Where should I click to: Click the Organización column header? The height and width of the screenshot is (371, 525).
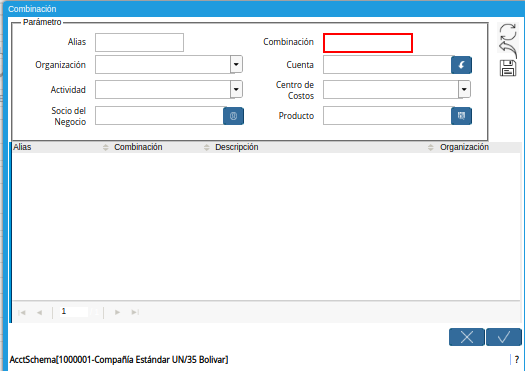pyautogui.click(x=464, y=147)
